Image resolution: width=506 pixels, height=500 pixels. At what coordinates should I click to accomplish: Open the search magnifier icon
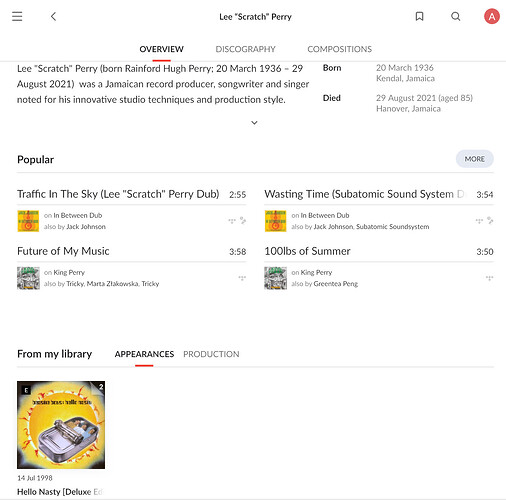click(x=455, y=16)
